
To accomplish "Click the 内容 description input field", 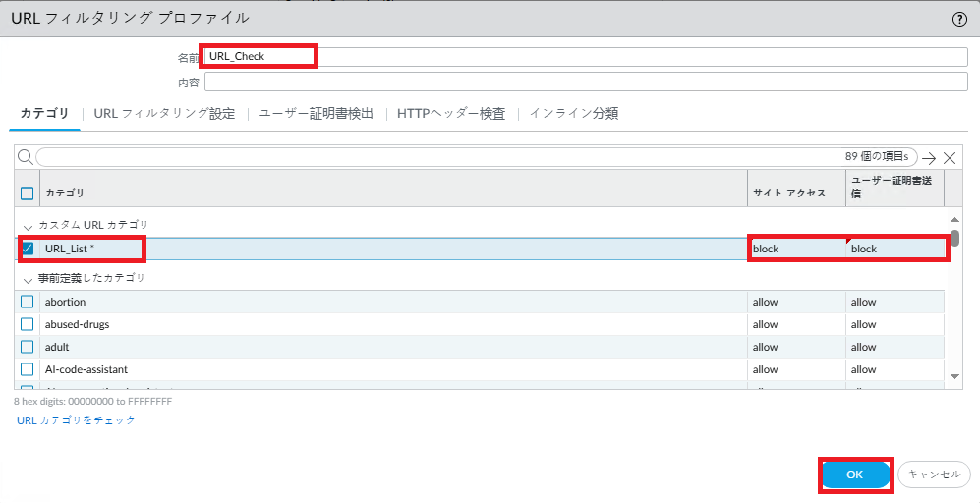I will point(585,82).
